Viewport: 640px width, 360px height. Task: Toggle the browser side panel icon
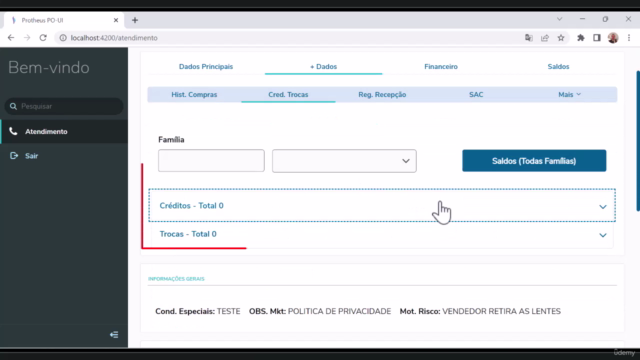pos(597,38)
